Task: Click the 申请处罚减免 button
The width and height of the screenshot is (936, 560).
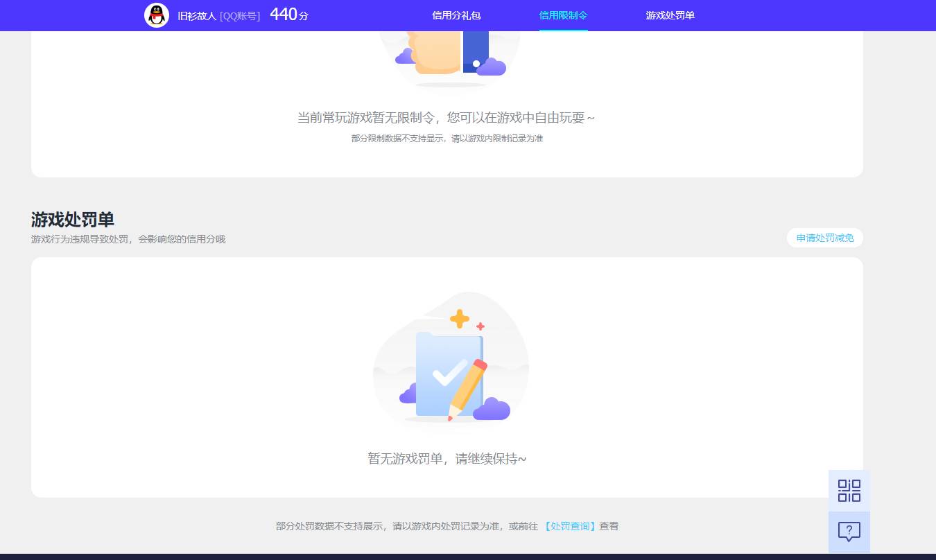Action: point(824,238)
